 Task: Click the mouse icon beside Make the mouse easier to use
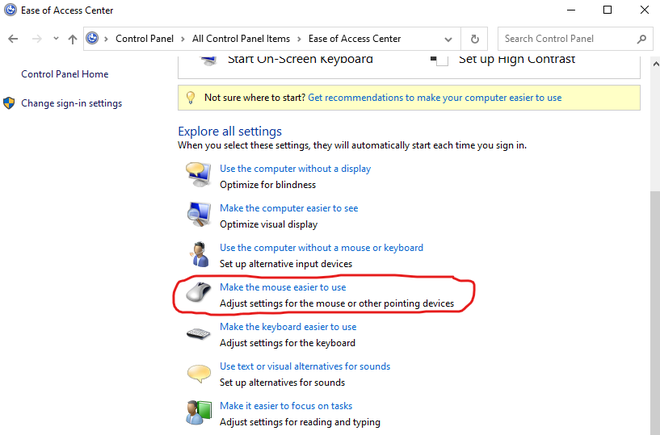coord(199,292)
